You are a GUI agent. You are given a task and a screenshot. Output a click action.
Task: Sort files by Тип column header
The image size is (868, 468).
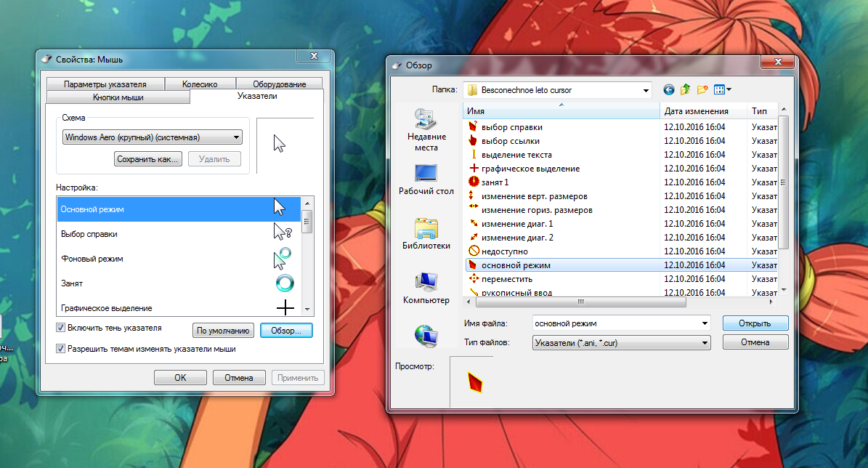(762, 111)
